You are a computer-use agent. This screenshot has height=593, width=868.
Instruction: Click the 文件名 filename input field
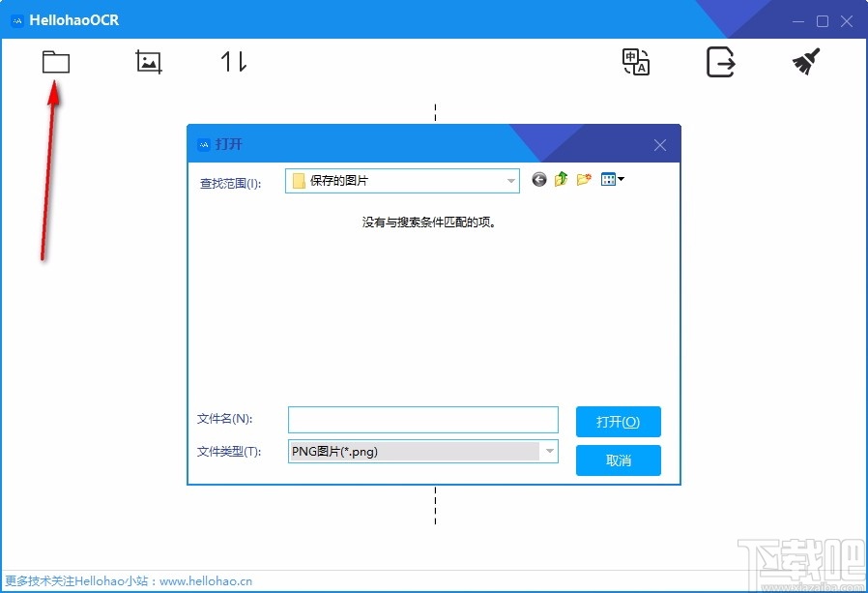[422, 420]
